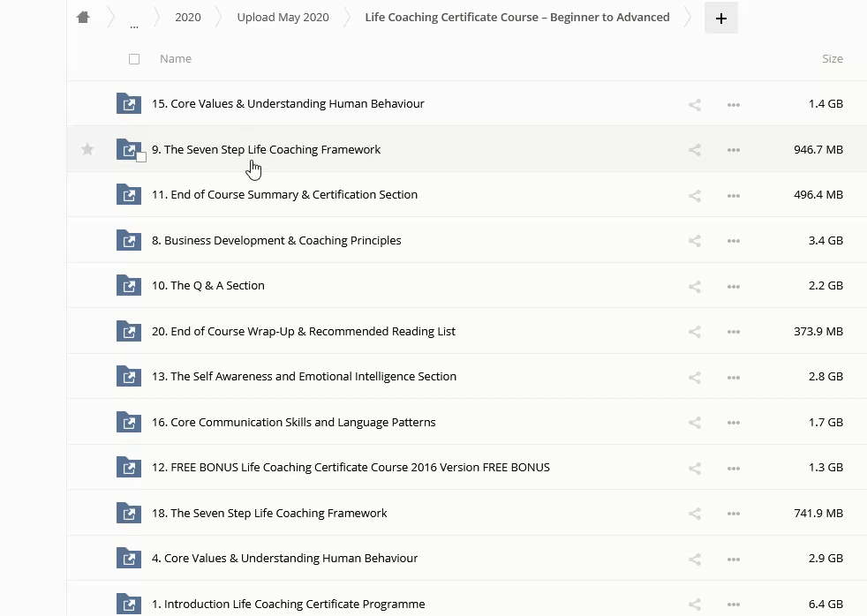
Task: Click folder icon for '20. End of Course Wrap-Up'
Action: click(129, 331)
